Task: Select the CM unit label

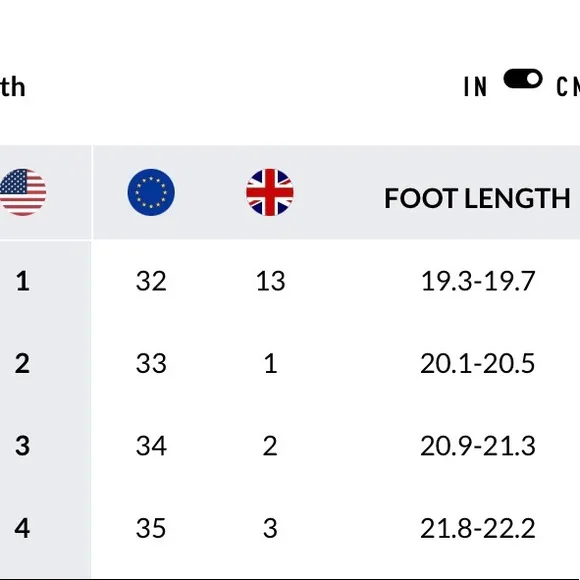Action: tap(568, 87)
